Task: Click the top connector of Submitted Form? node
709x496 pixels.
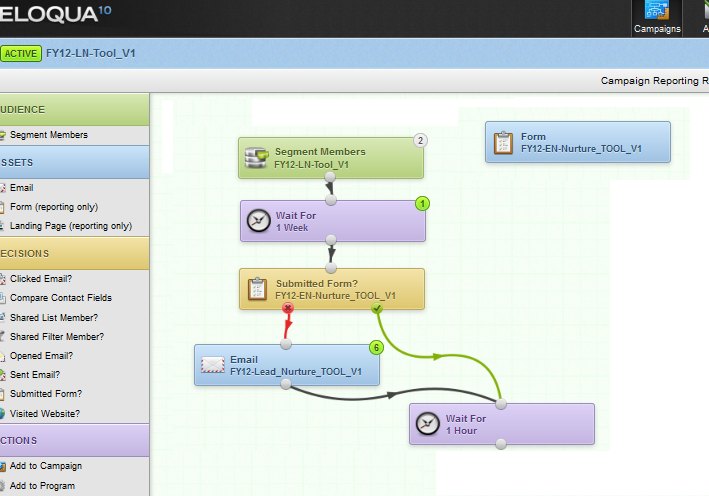Action: pos(331,269)
